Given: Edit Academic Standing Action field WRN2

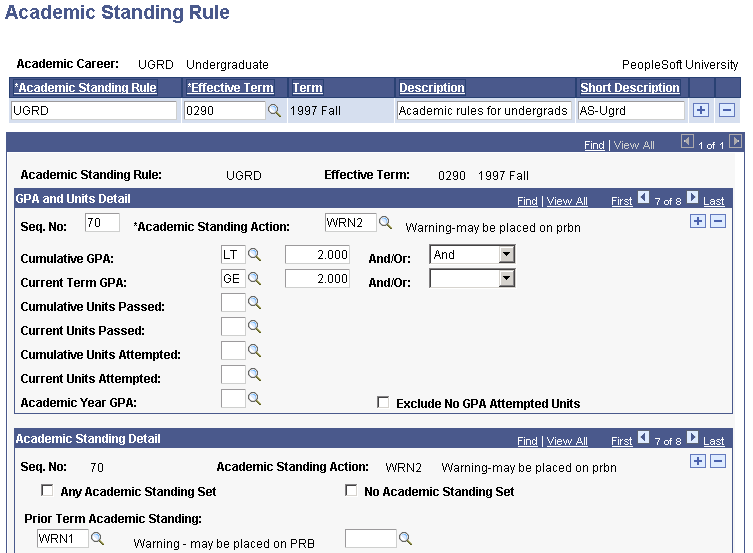Looking at the screenshot, I should [351, 222].
